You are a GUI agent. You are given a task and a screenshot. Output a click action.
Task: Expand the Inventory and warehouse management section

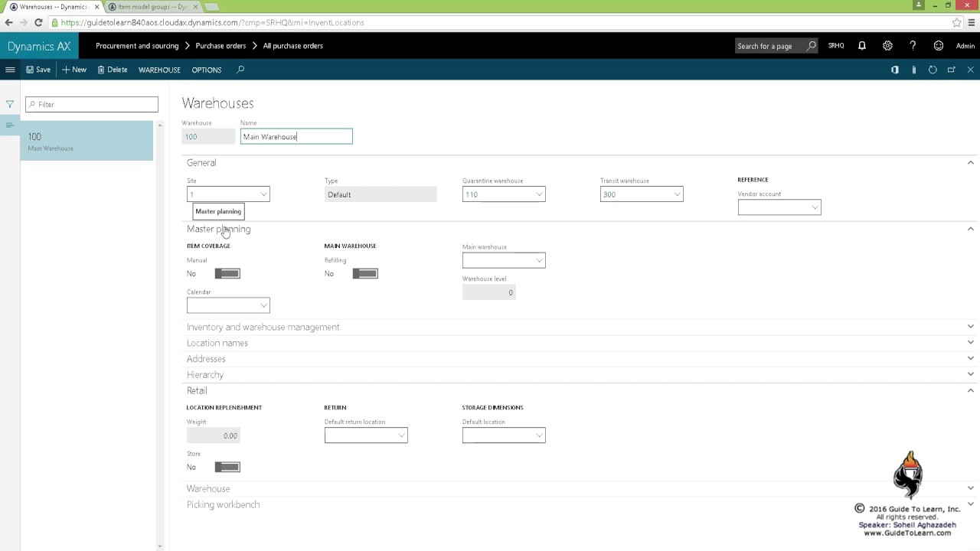pos(580,327)
